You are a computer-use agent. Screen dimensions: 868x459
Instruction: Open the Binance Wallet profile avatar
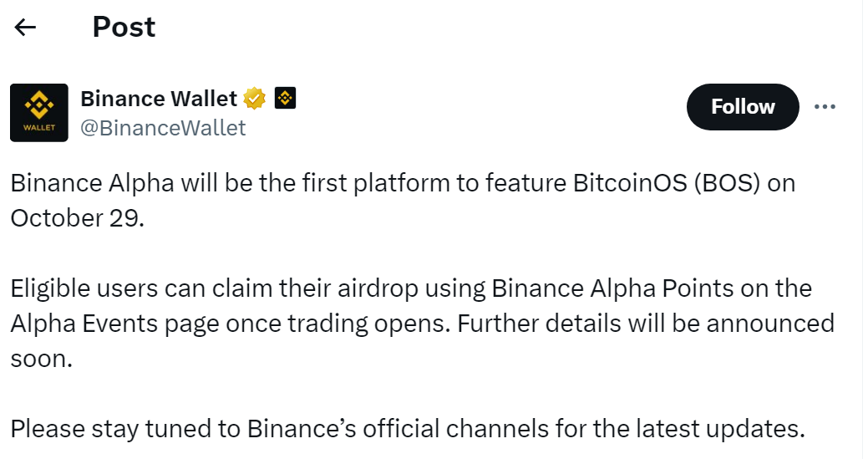click(39, 113)
